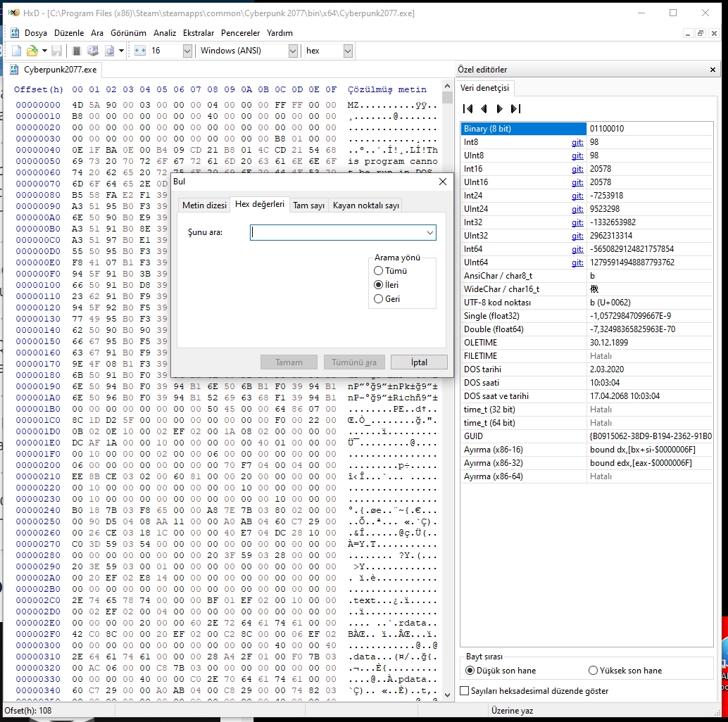The width and height of the screenshot is (728, 722).
Task: Restore the inner document window
Action: pos(701,33)
